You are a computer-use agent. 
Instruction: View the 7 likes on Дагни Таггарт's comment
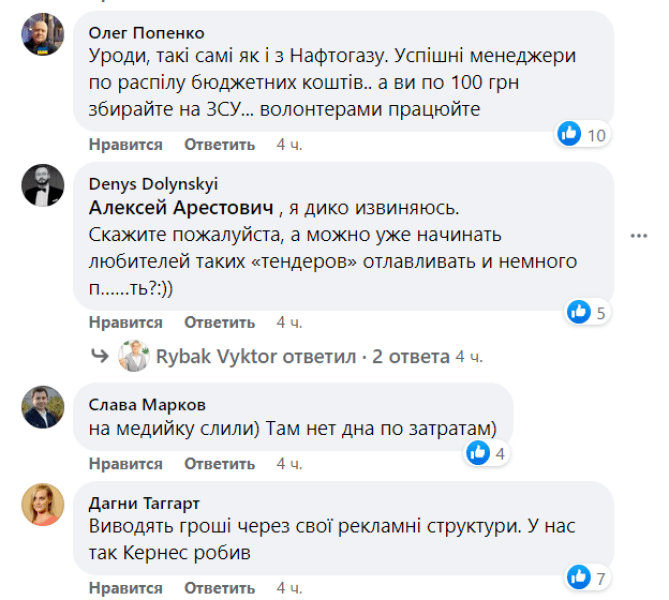[588, 575]
